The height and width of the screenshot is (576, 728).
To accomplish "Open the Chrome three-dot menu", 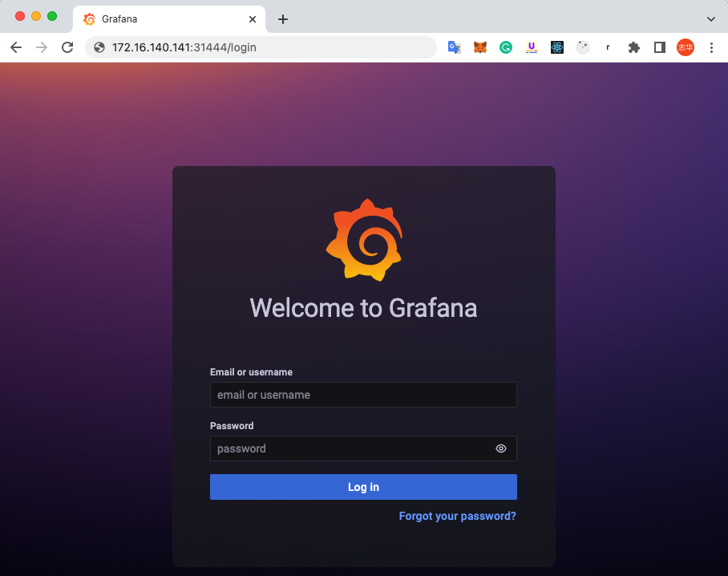I will pos(711,47).
